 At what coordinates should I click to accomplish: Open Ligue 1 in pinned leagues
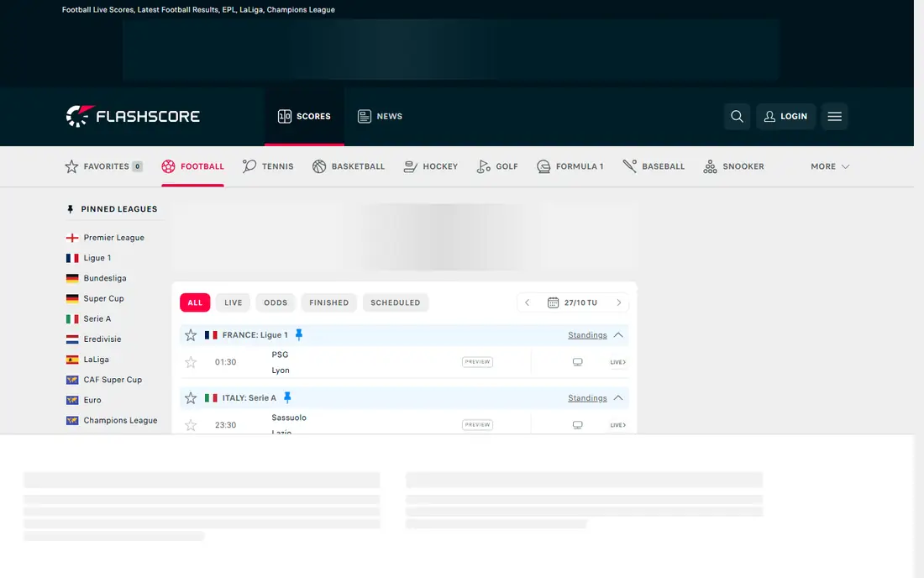(89, 258)
